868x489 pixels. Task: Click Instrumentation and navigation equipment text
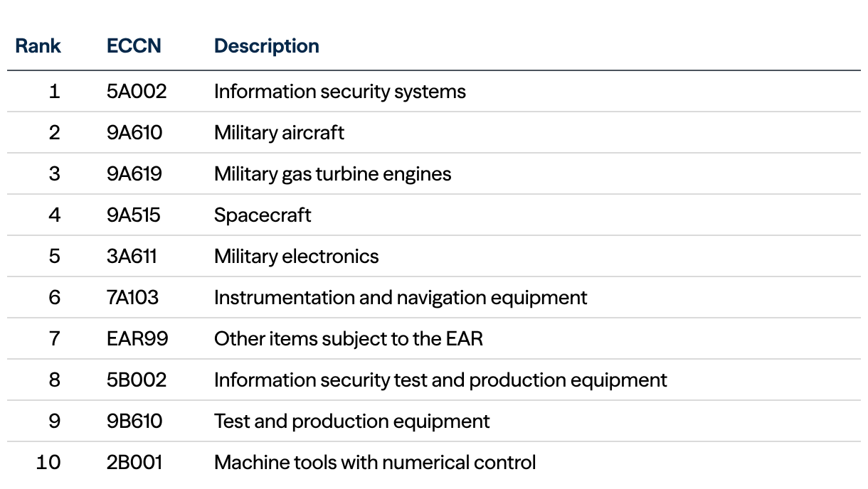(x=401, y=298)
